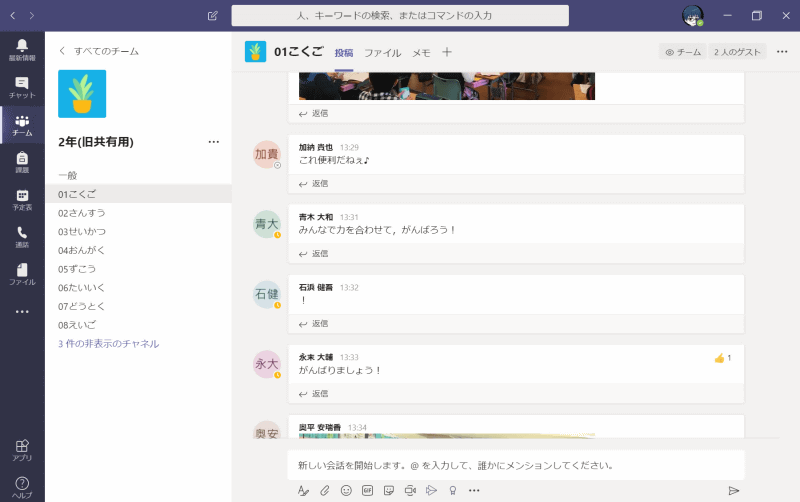Open team options ellipsis beside 2年(旧共有用)
Image resolution: width=800 pixels, height=502 pixels.
tap(214, 142)
